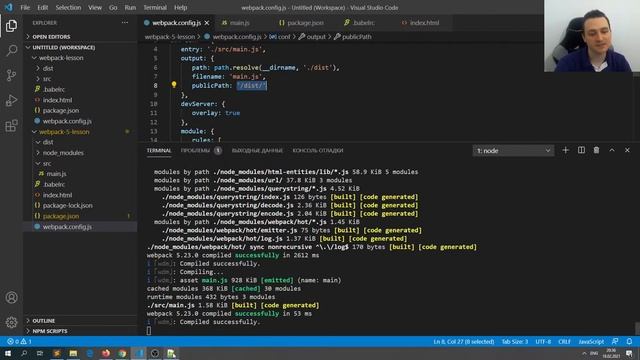Open the Source Control view

point(11,76)
